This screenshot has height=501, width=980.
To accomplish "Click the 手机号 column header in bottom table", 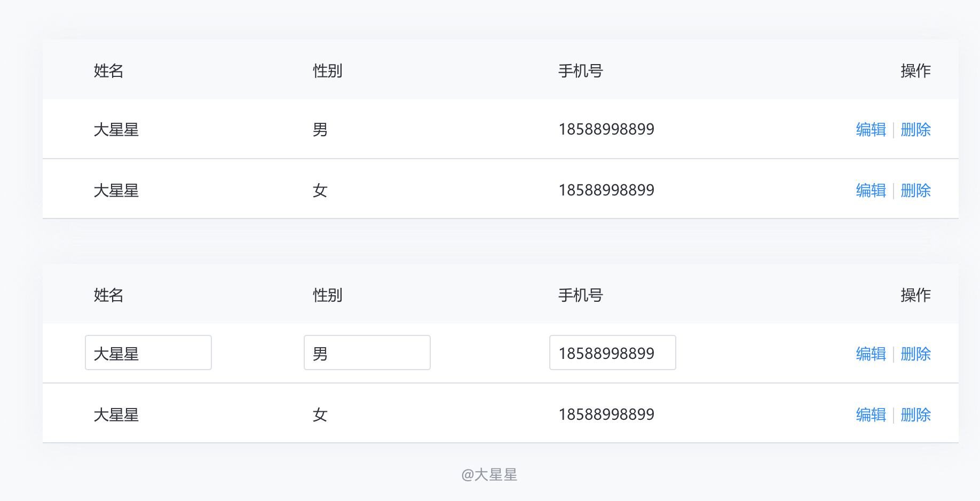I will (x=581, y=295).
